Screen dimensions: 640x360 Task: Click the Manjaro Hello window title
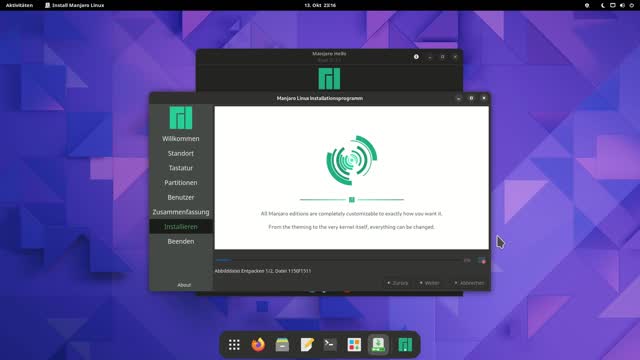coord(329,53)
